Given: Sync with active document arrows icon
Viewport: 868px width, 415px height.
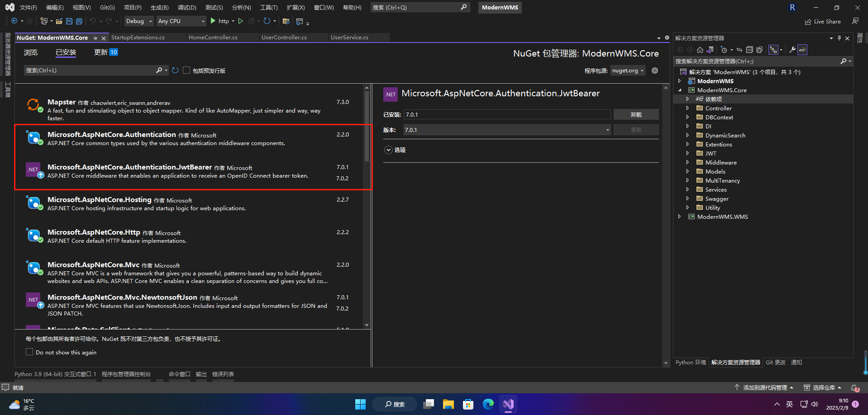Looking at the screenshot, I should click(739, 50).
